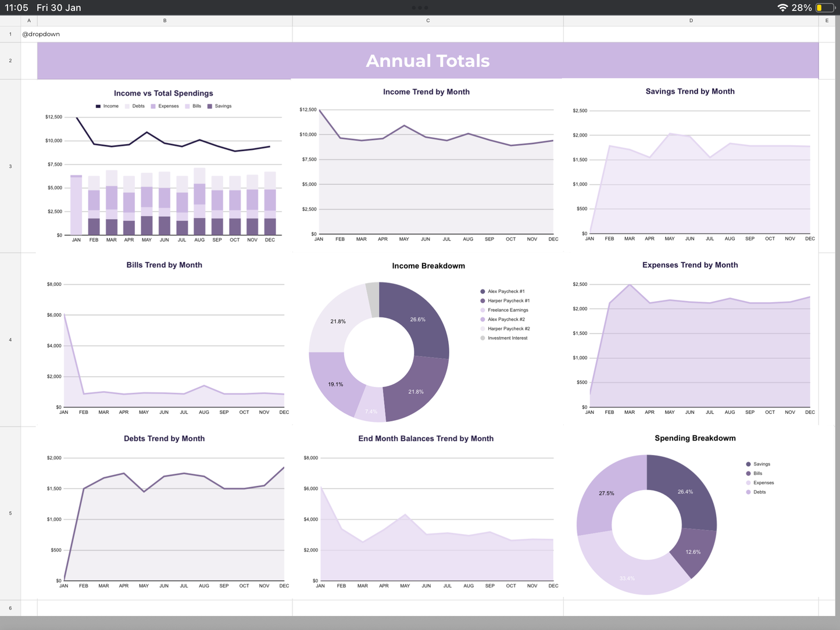Select column E header
Viewport: 840px width, 630px height.
[x=827, y=20]
